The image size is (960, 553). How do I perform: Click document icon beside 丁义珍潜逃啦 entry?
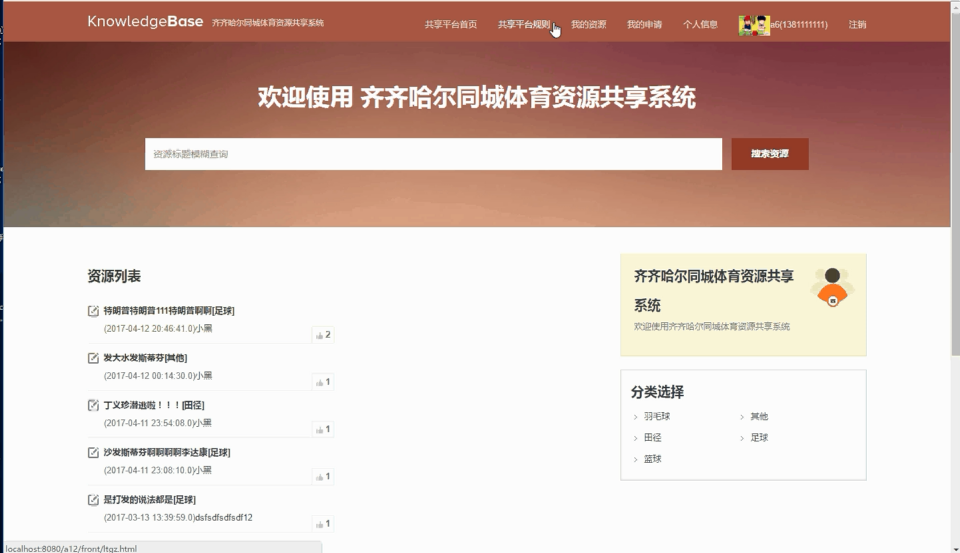[93, 405]
